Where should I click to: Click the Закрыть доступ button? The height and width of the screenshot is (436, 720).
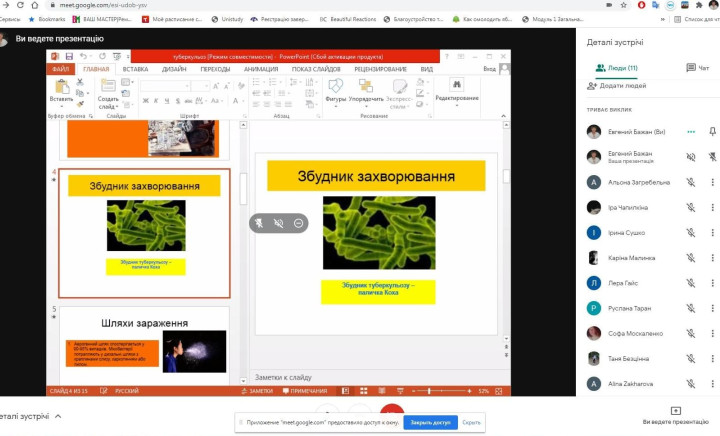tap(430, 422)
